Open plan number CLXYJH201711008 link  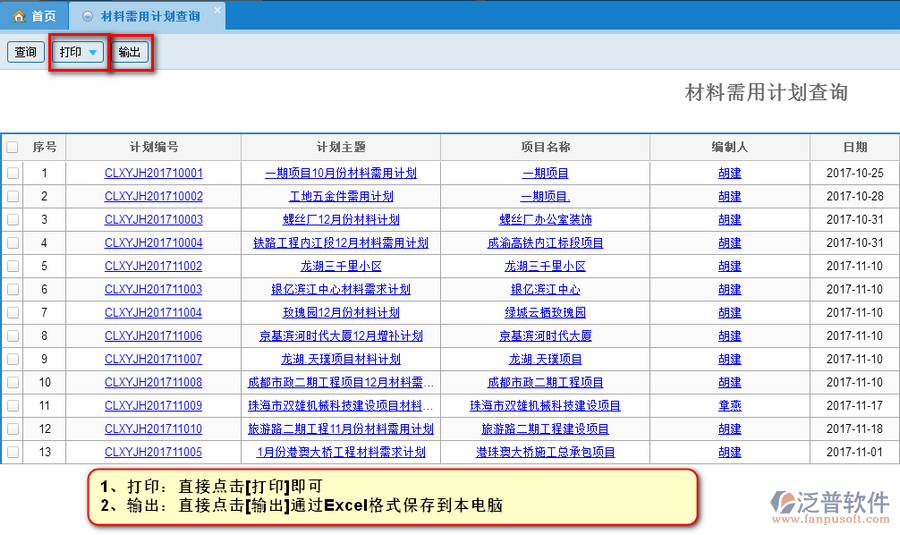coord(153,382)
